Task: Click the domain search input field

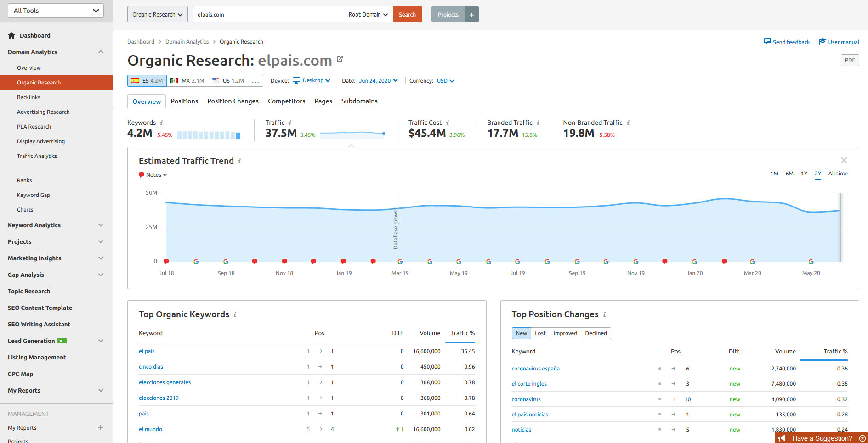Action: click(x=268, y=14)
